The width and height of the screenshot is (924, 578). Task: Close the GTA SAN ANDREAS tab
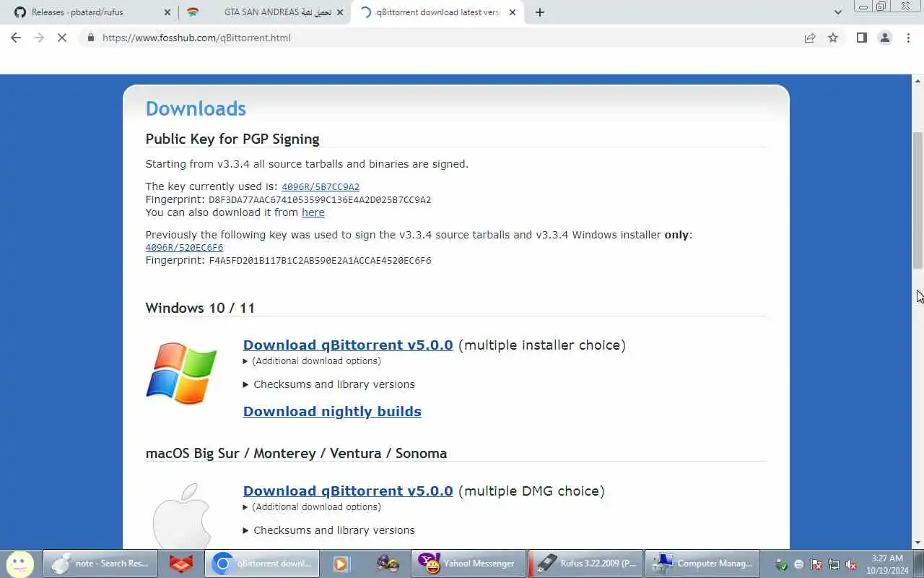[340, 12]
